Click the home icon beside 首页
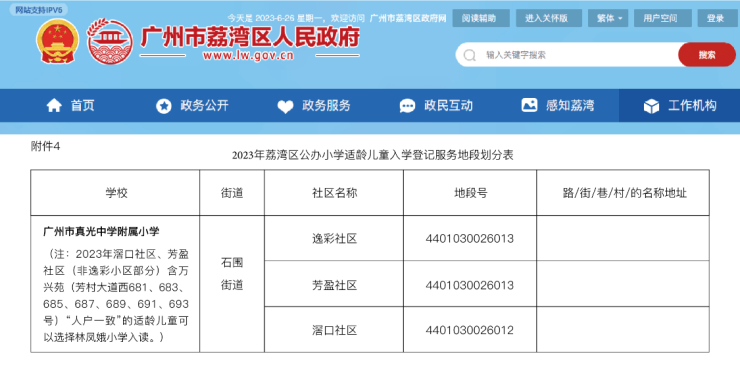This screenshot has height=367, width=740. (54, 105)
